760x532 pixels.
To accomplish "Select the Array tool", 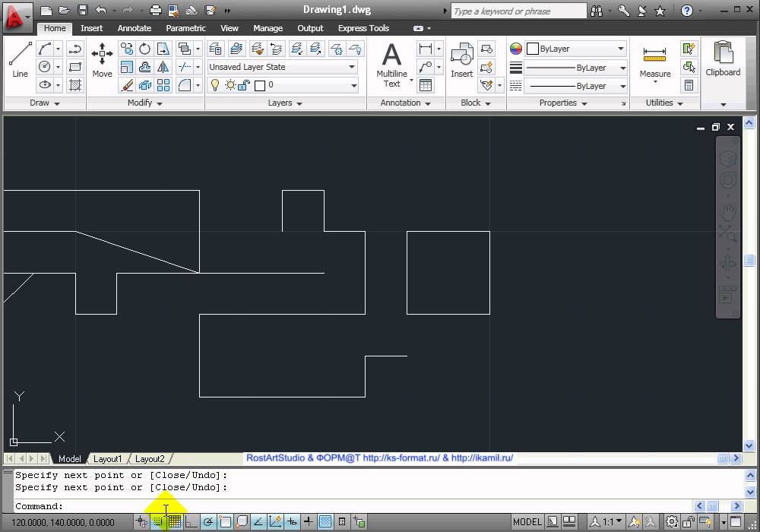I will click(x=163, y=85).
